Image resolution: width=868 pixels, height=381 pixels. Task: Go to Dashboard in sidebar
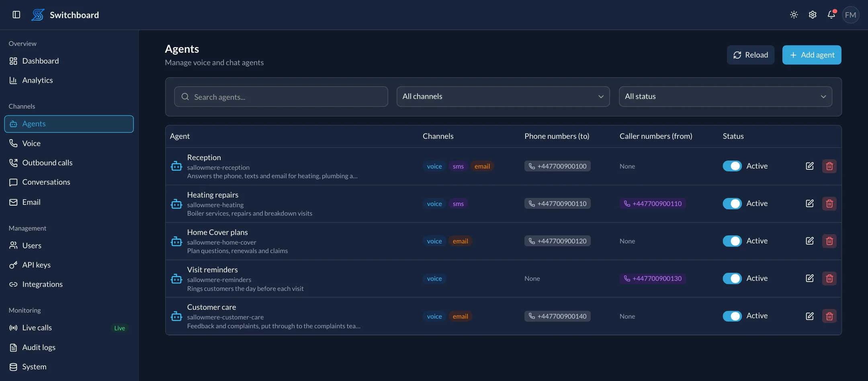(69, 61)
